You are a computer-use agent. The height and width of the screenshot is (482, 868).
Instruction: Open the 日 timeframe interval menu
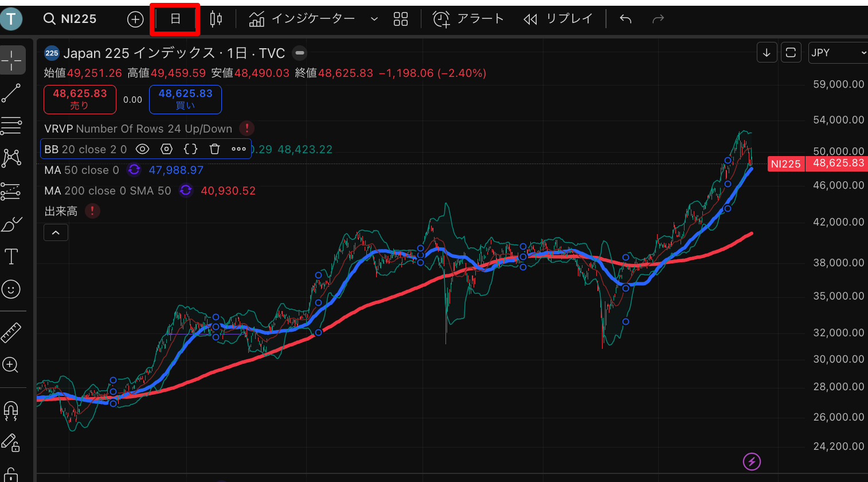(175, 19)
